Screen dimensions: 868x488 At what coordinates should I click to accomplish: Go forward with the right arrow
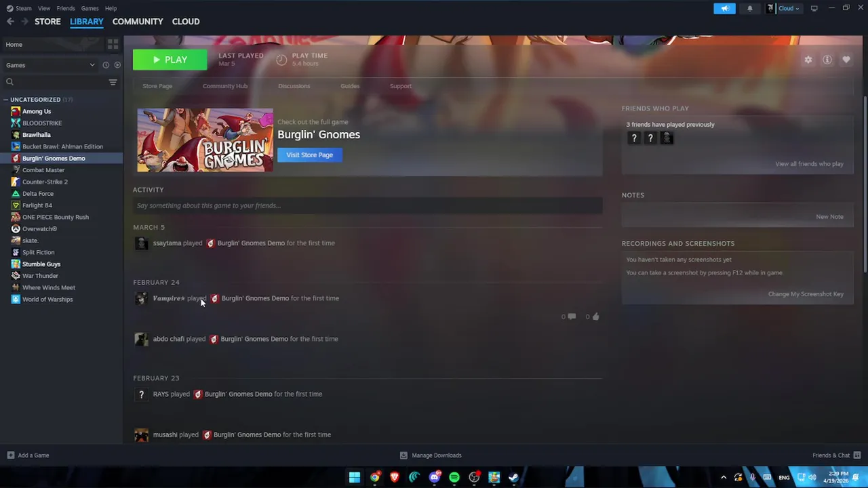coord(24,22)
